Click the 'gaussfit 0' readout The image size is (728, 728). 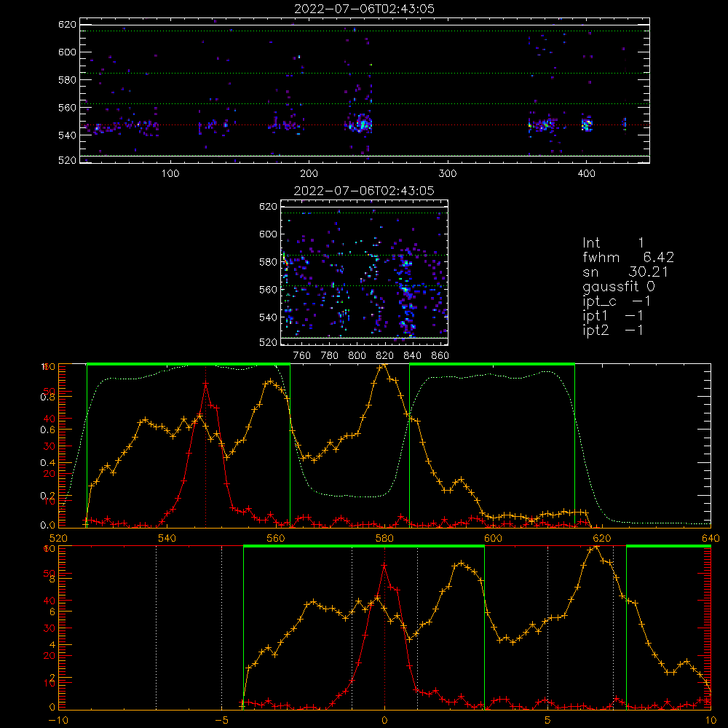click(618, 286)
